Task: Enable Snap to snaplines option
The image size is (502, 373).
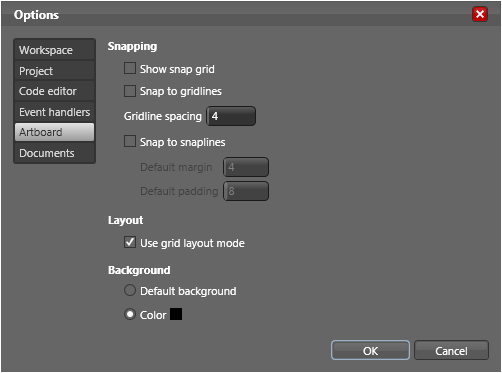Action: pyautogui.click(x=130, y=141)
